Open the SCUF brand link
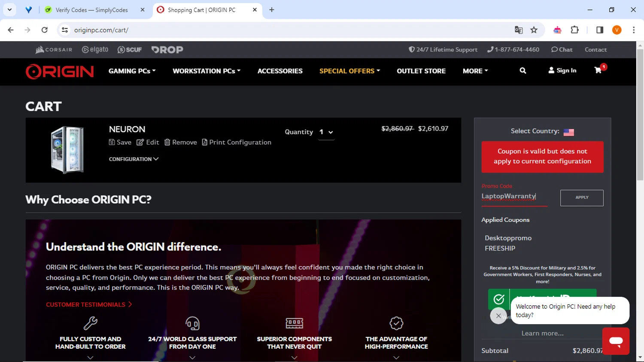The width and height of the screenshot is (644, 362). click(130, 50)
